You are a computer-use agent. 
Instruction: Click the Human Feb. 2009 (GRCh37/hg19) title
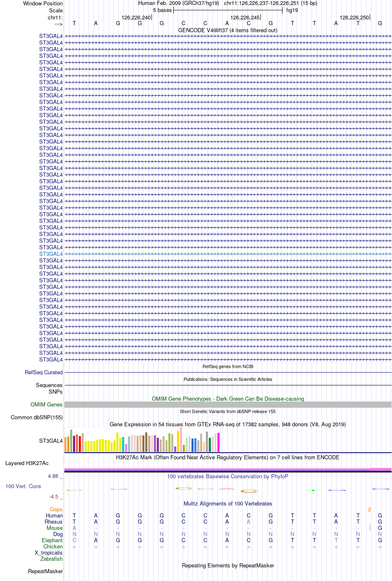[179, 3]
